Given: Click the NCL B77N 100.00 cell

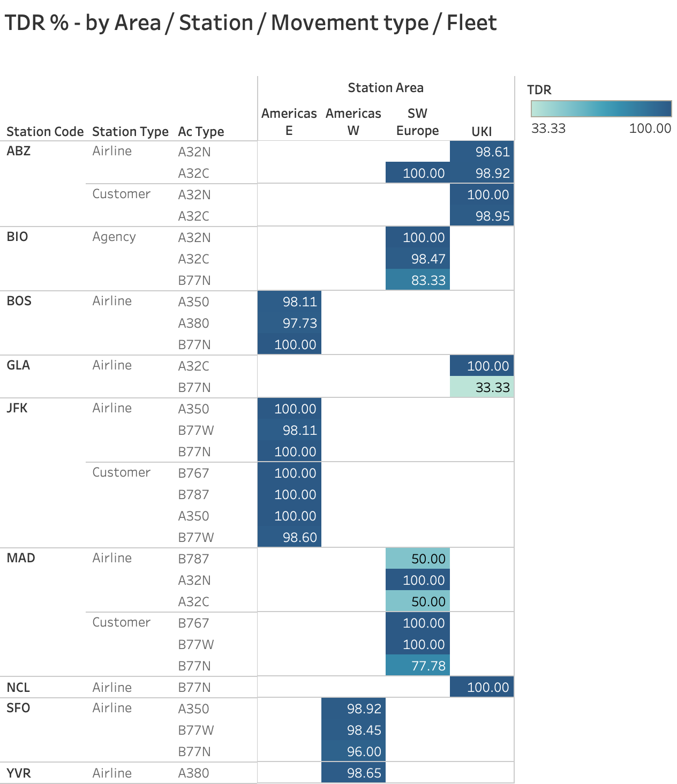Looking at the screenshot, I should coord(482,687).
